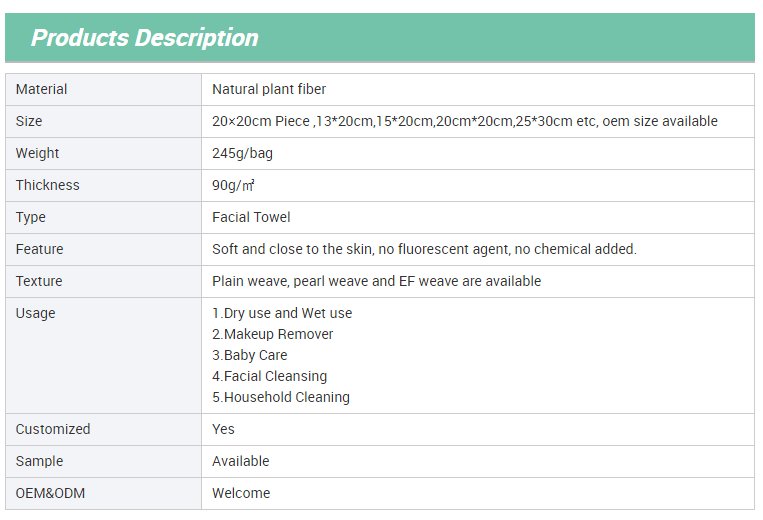Select the Weight label cell

(103, 154)
